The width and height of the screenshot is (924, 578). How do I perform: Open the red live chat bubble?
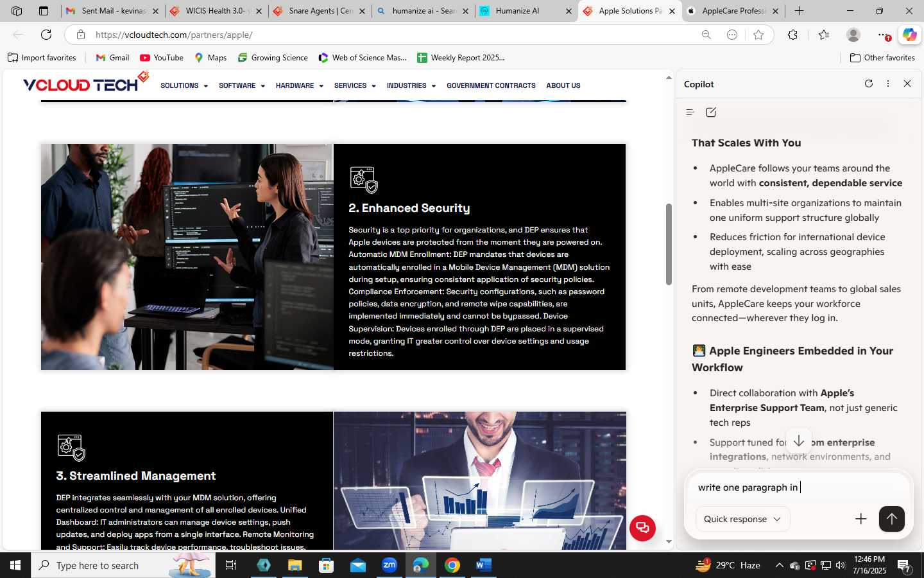[x=642, y=528]
